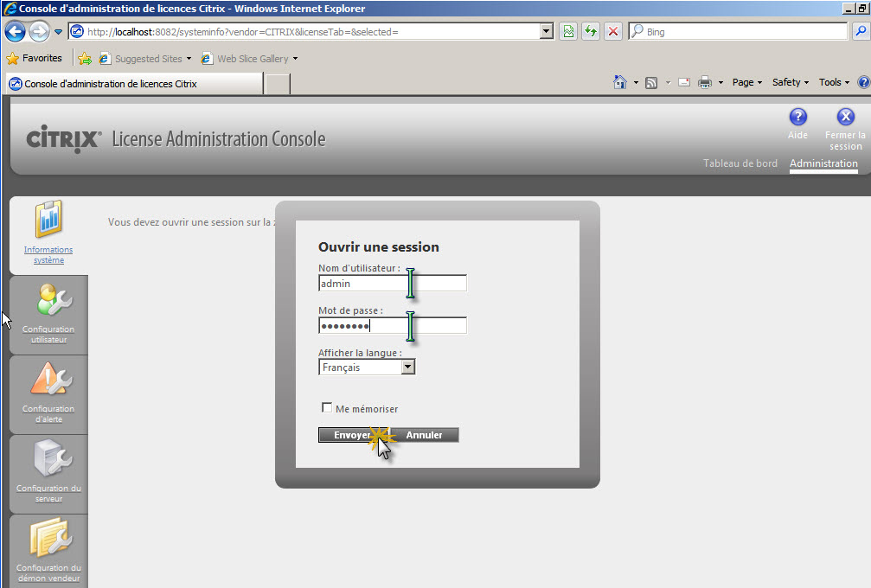The height and width of the screenshot is (588, 871).
Task: Click the Envoyer button
Action: click(353, 435)
